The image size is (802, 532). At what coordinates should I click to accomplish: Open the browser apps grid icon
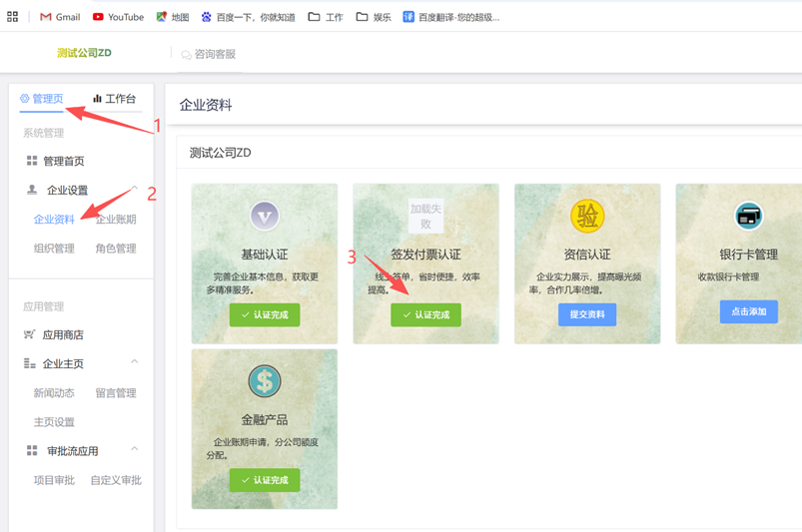coord(13,17)
